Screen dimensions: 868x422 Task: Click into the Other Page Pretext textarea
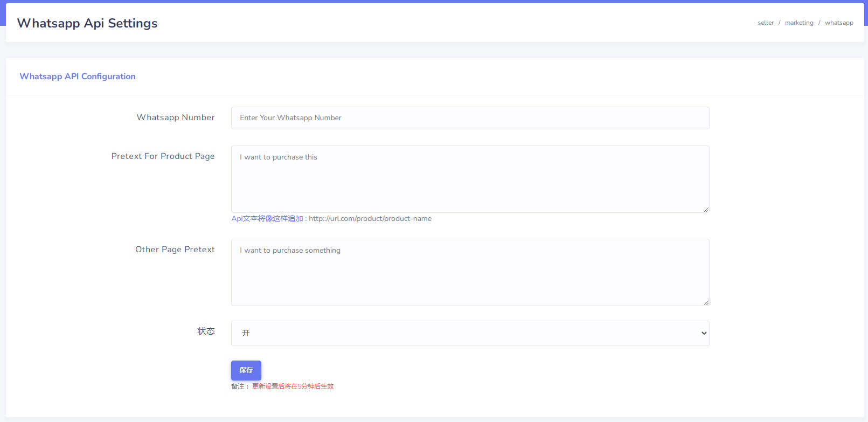(470, 272)
